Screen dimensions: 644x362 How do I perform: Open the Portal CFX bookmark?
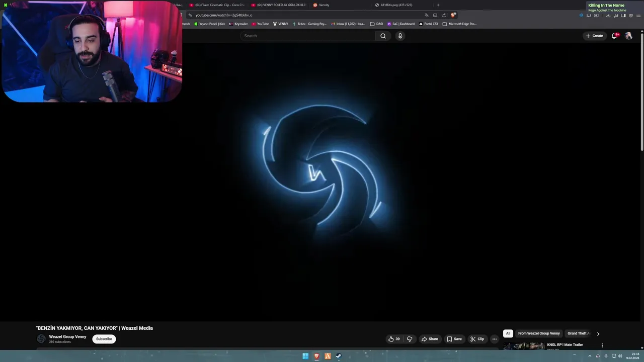(429, 24)
